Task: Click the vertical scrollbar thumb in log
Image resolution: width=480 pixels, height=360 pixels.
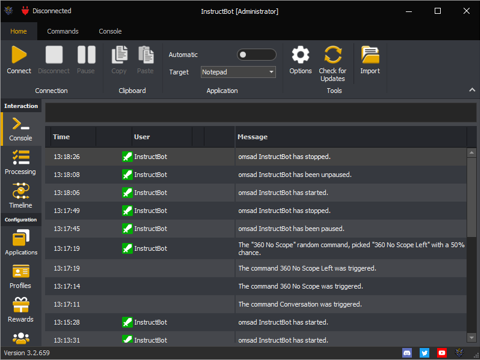Action: click(471, 197)
